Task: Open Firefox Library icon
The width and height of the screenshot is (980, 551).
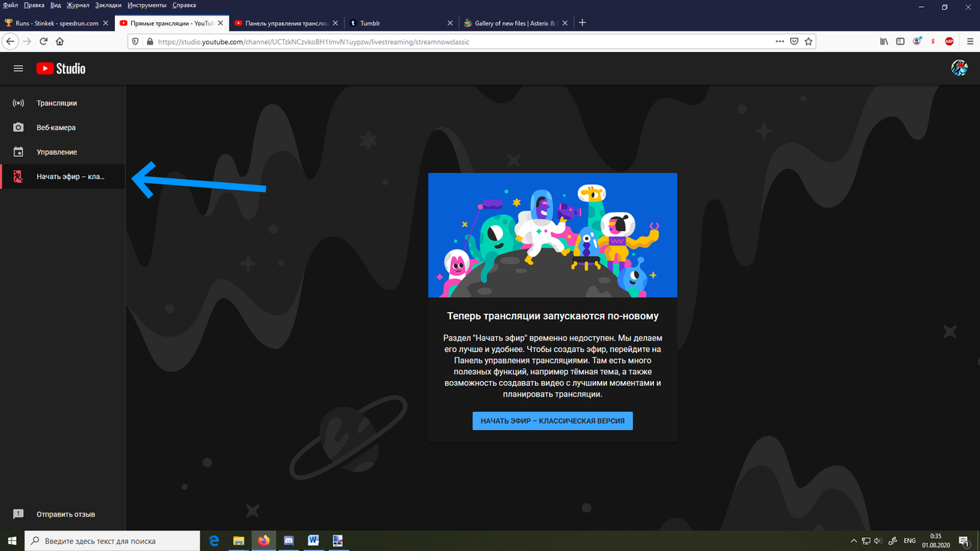Action: (884, 41)
